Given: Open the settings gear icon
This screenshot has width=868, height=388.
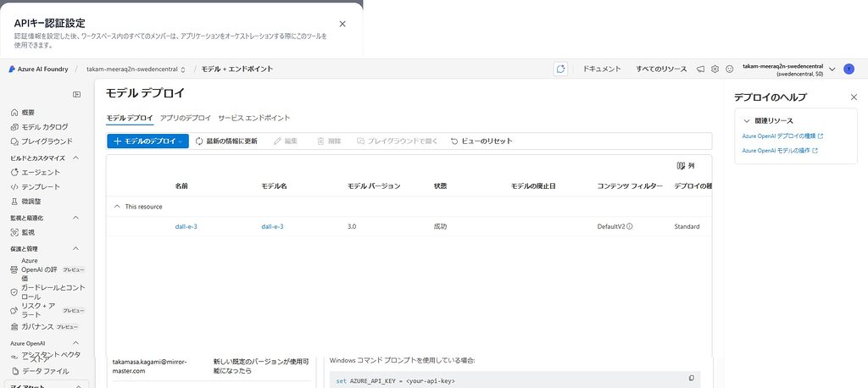Looking at the screenshot, I should 715,69.
